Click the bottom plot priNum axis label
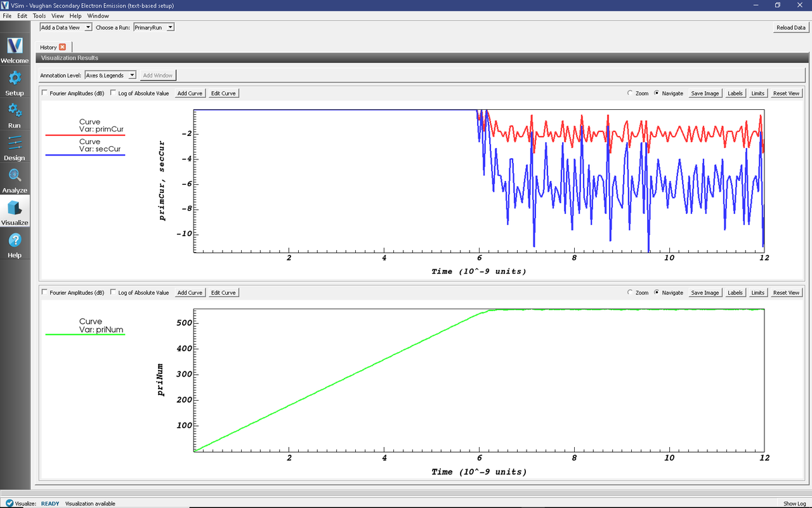The image size is (812, 508). click(161, 380)
